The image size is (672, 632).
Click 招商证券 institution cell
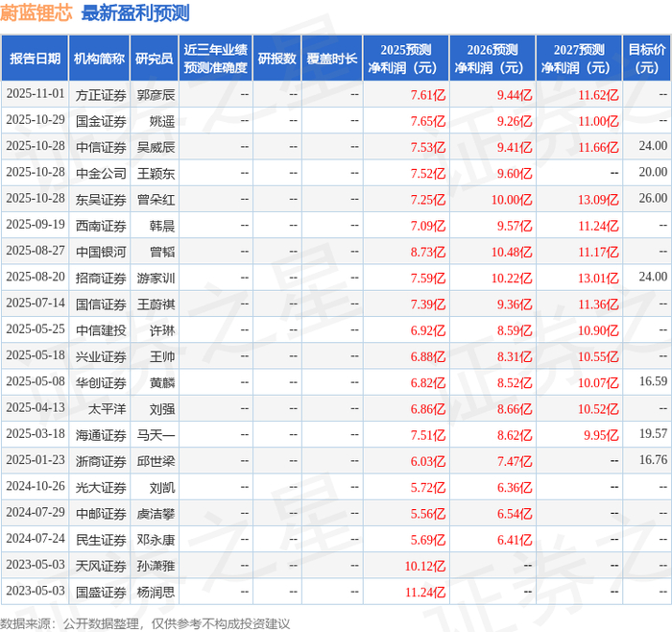tap(101, 278)
